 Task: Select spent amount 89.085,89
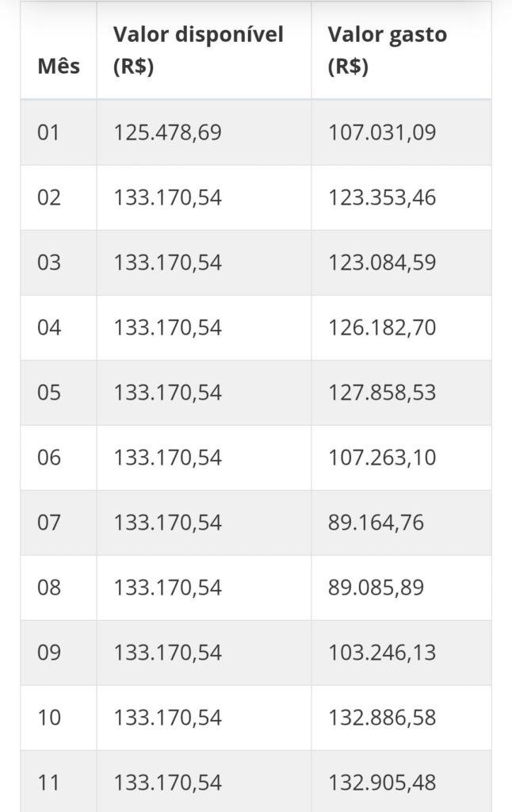coord(376,588)
